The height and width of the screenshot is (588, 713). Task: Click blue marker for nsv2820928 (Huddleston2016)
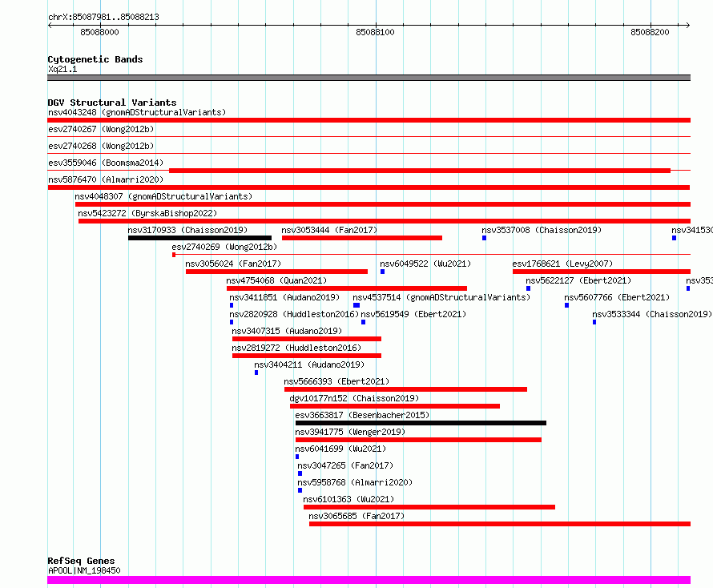pos(232,322)
